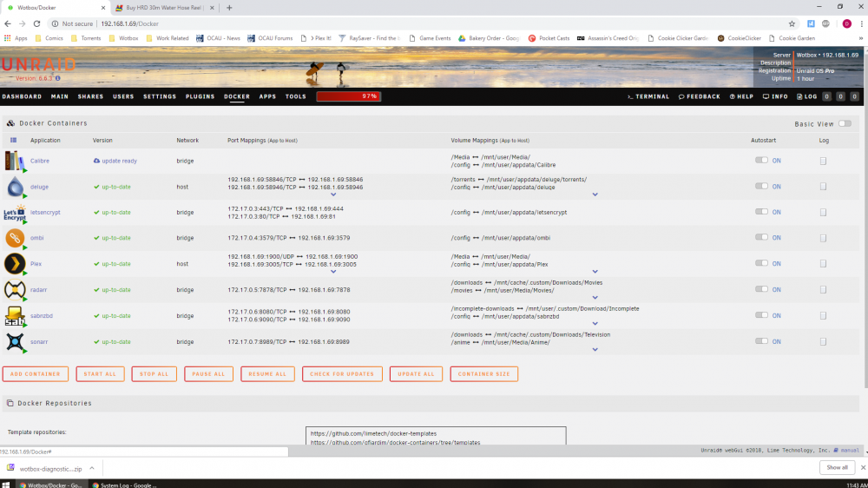
Task: Click Check For Updates button
Action: [342, 374]
